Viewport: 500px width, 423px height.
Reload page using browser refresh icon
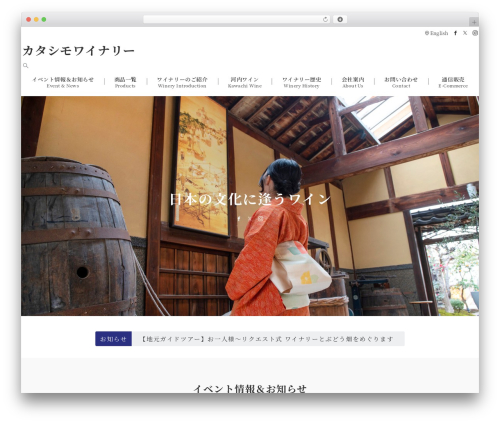(x=326, y=20)
